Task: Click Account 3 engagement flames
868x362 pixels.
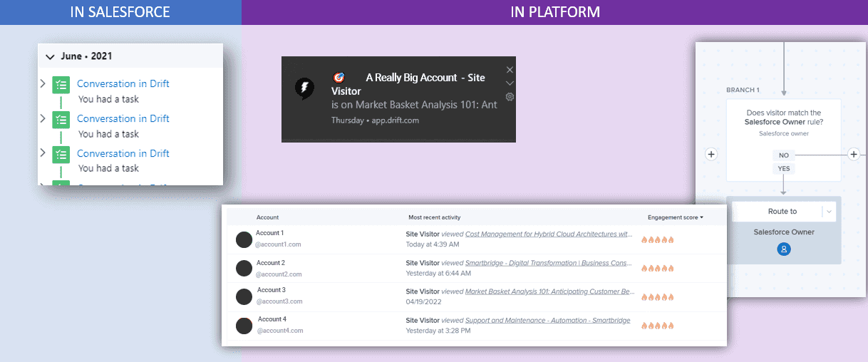Action: 657,297
